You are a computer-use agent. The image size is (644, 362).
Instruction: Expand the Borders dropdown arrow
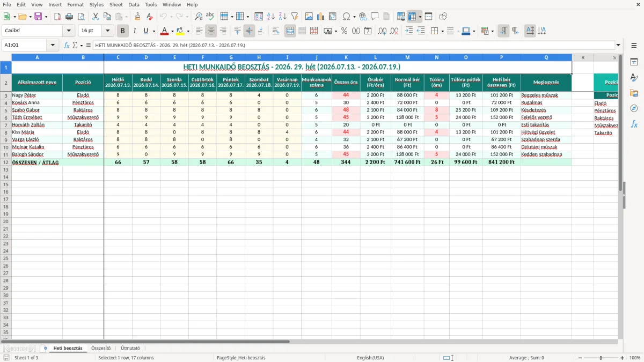coord(442,31)
